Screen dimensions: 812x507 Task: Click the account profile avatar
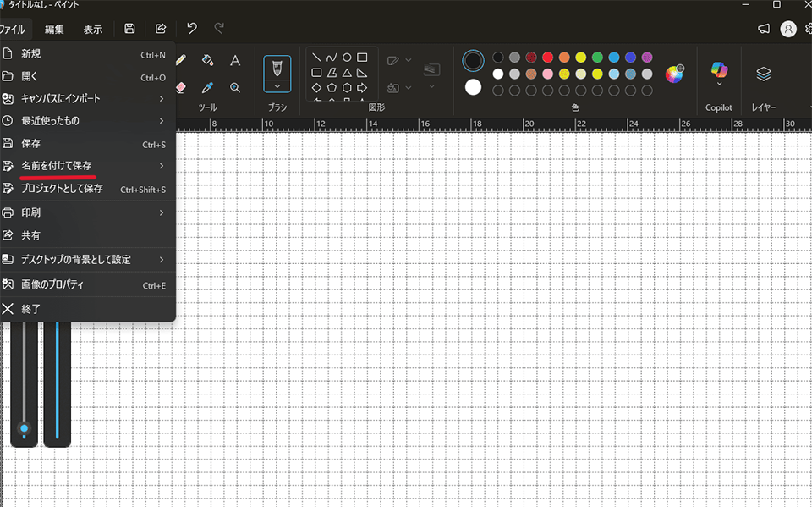pyautogui.click(x=788, y=29)
